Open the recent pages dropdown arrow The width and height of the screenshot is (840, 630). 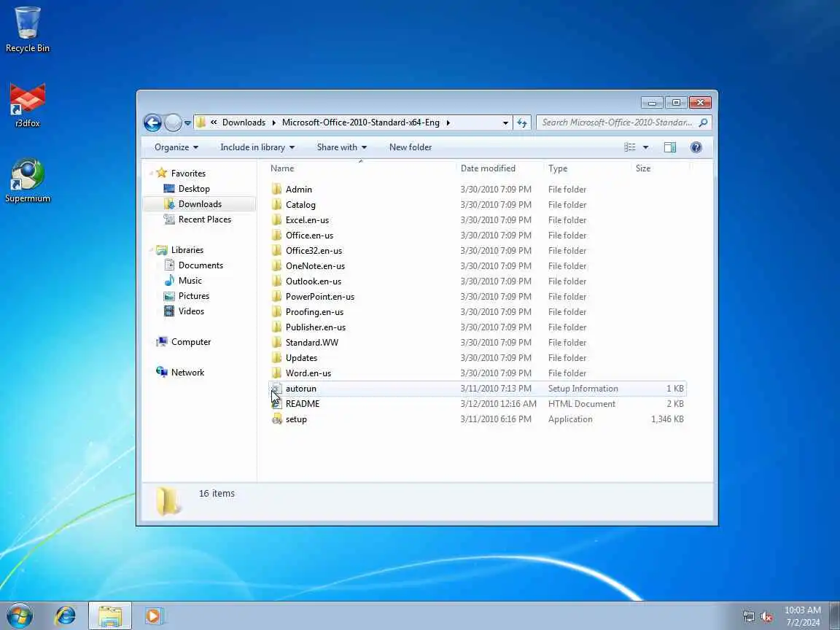pos(187,122)
